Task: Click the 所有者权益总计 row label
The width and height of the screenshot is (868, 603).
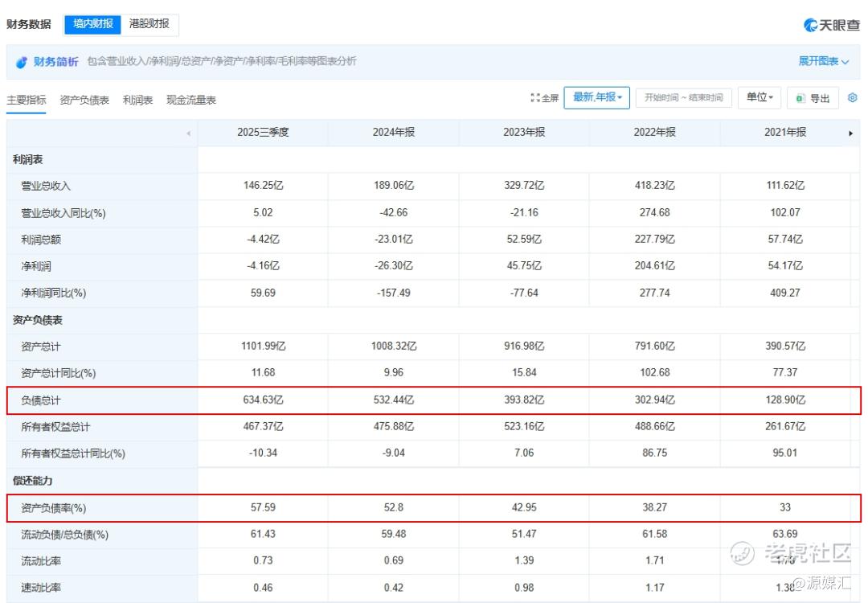Action: (55, 427)
